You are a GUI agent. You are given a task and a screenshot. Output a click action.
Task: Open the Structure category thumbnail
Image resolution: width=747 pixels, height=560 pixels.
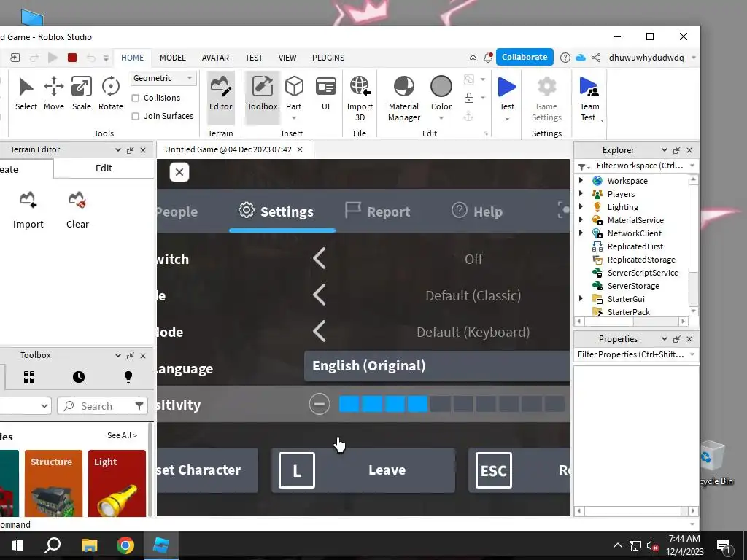53,483
